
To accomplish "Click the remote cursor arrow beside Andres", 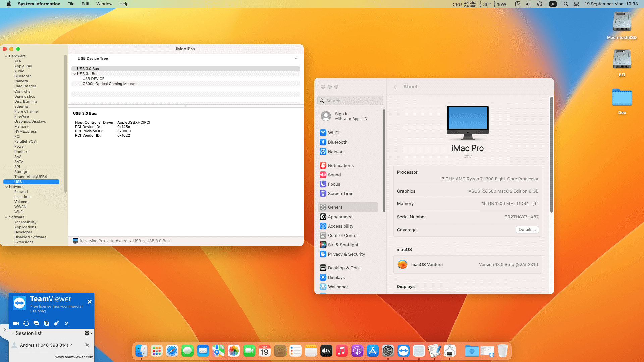I will coord(87,345).
